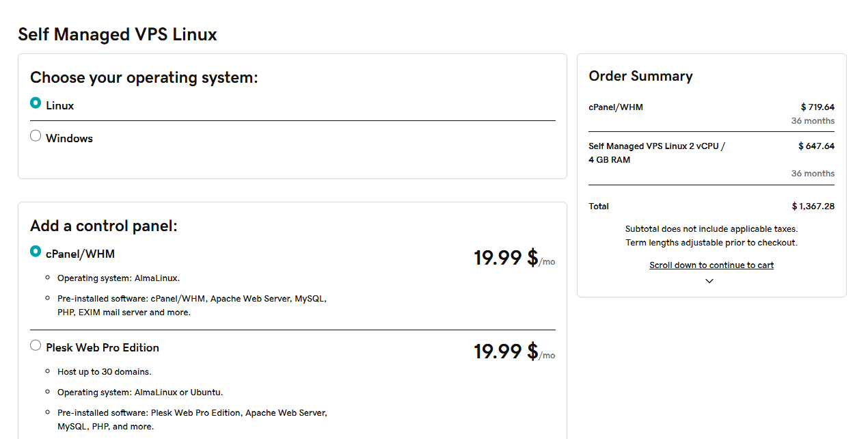Image resolution: width=868 pixels, height=439 pixels.
Task: Select the cPanel/WHM control panel radio
Action: (36, 252)
